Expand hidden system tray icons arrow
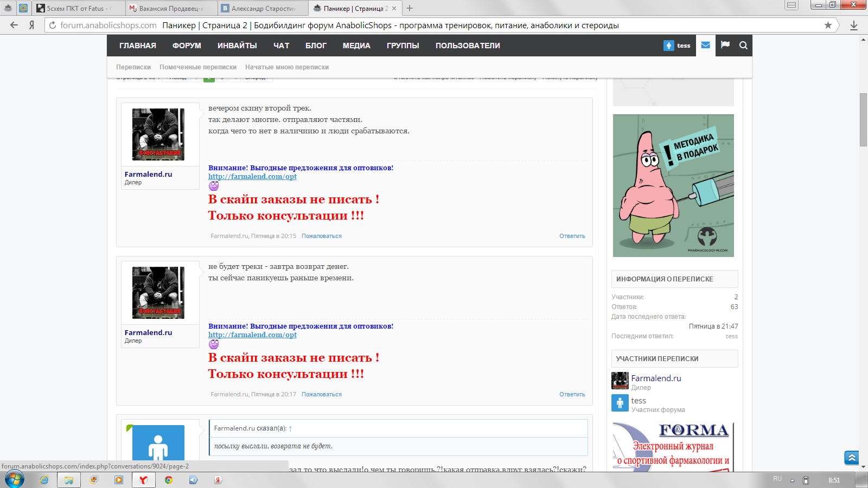868x488 pixels. pyautogui.click(x=792, y=480)
